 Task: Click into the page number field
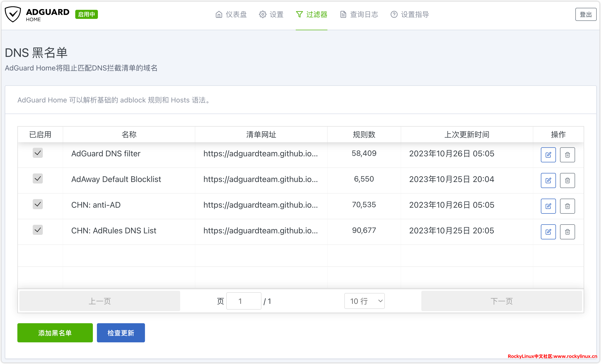click(243, 301)
